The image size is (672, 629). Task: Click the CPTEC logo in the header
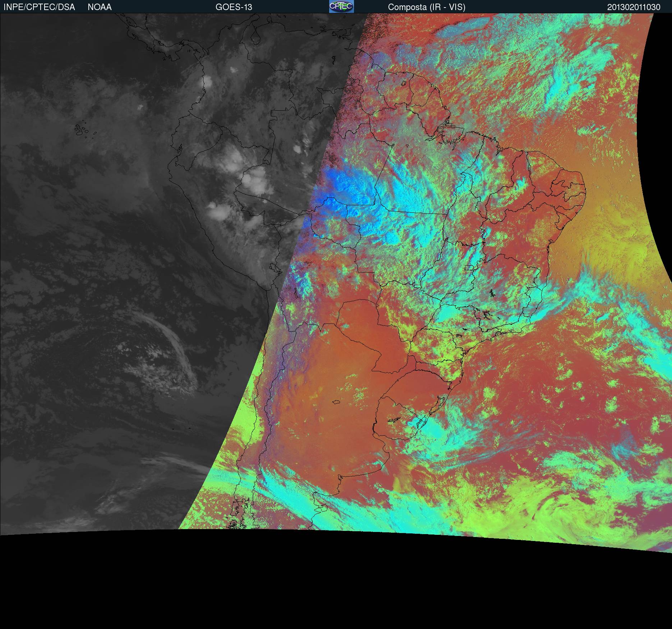coord(341,6)
